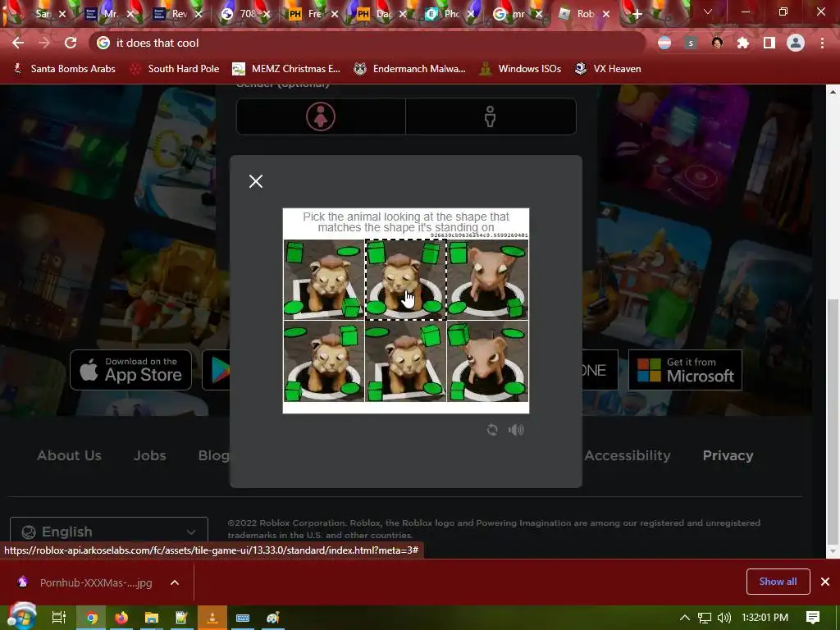The height and width of the screenshot is (630, 840).
Task: Reload the page with the browser refresh icon
Action: [71, 43]
